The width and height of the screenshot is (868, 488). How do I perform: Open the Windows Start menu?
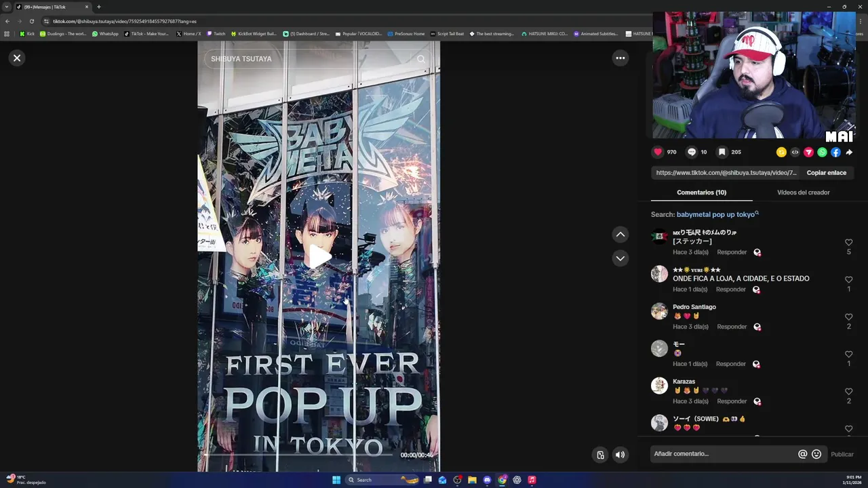coord(336,480)
